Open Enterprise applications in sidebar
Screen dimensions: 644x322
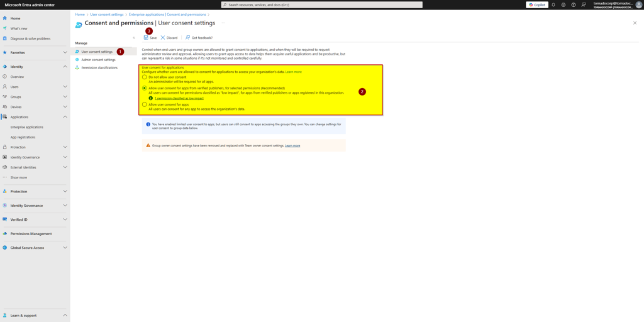click(x=27, y=127)
